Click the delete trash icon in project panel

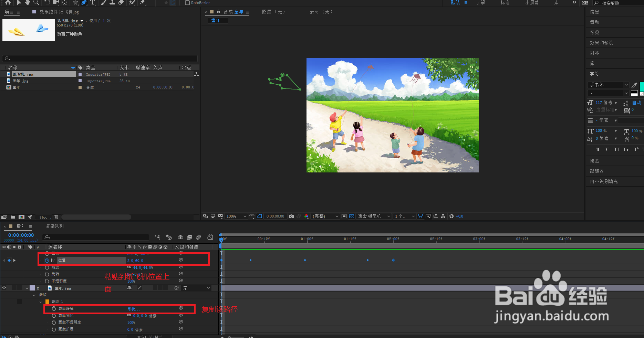[56, 217]
